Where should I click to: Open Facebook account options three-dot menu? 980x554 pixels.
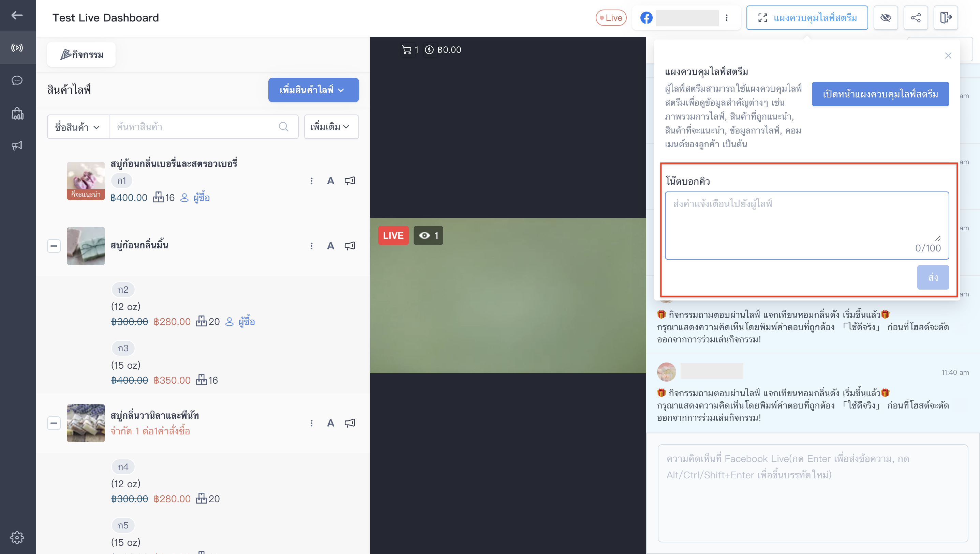(x=726, y=17)
